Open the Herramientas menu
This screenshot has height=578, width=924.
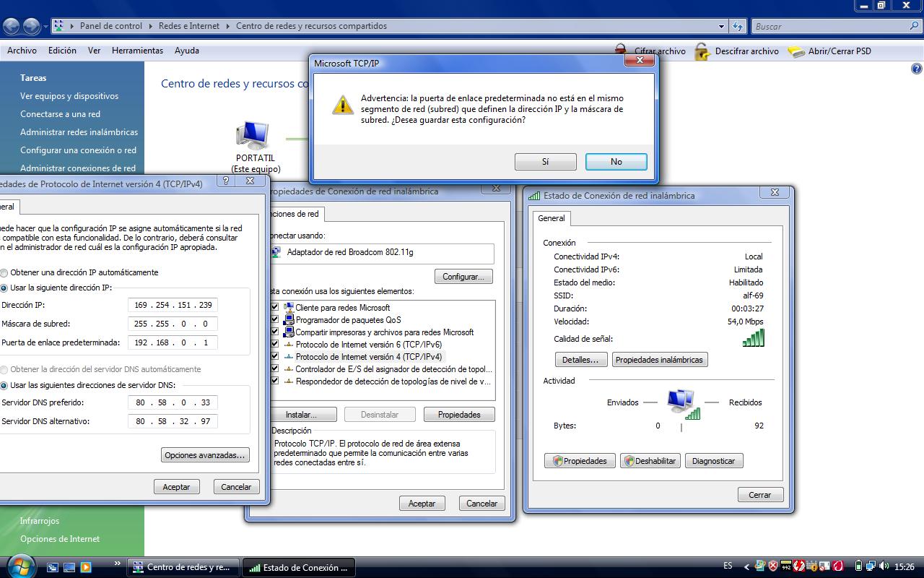[137, 51]
